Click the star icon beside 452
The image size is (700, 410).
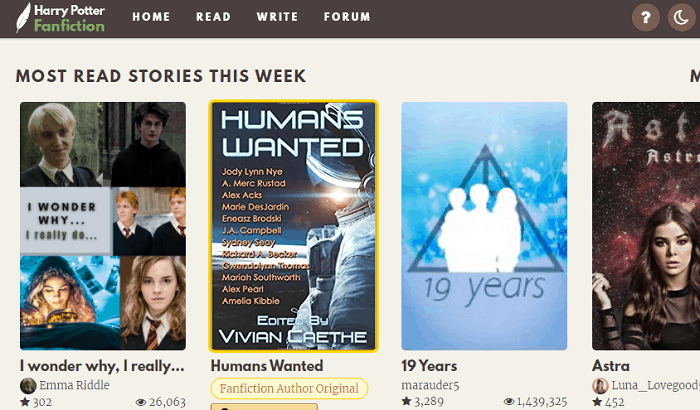click(597, 402)
